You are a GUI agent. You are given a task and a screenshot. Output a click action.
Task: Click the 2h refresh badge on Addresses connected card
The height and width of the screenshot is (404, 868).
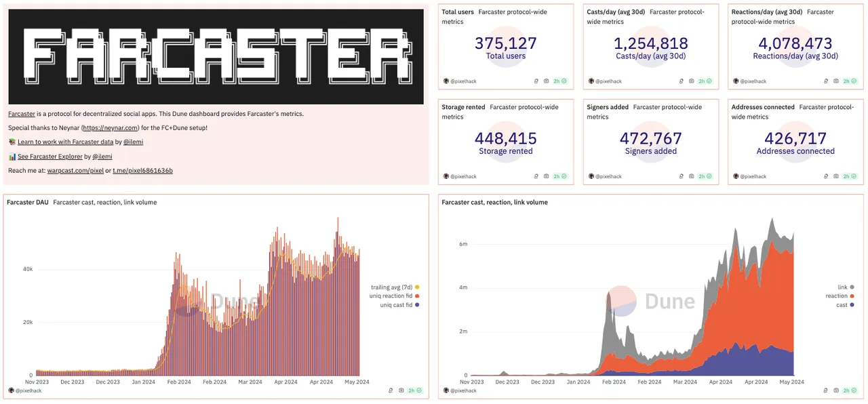pos(850,176)
